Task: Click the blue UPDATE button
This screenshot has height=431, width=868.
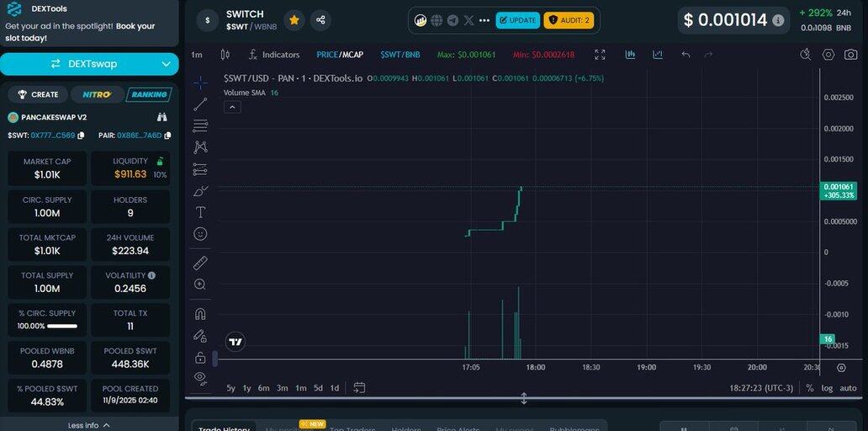Action: pyautogui.click(x=517, y=20)
